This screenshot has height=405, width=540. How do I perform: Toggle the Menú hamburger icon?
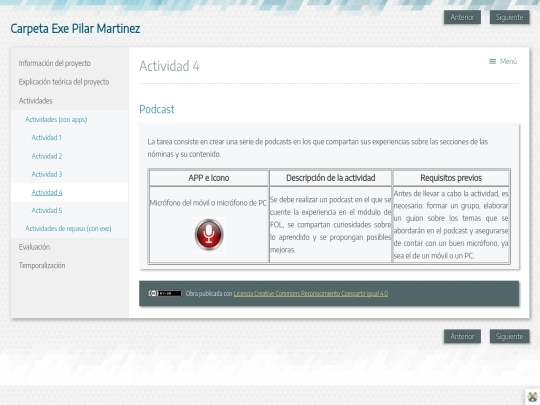[492, 61]
